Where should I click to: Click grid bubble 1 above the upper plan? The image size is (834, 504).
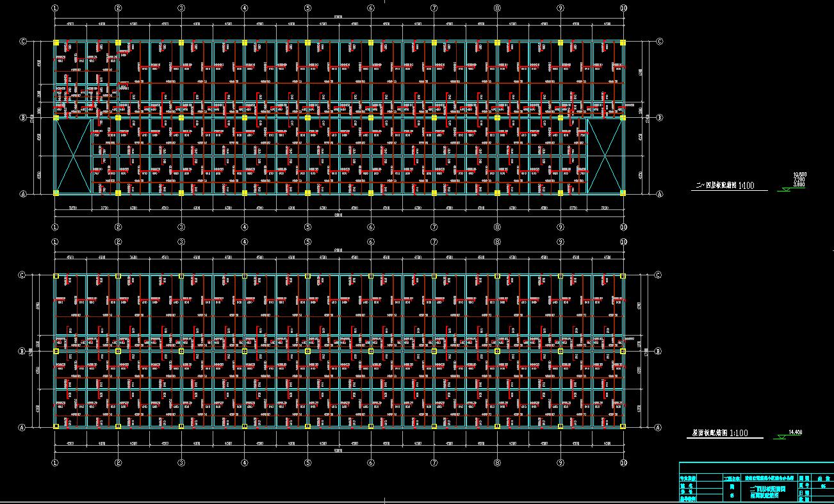55,8
